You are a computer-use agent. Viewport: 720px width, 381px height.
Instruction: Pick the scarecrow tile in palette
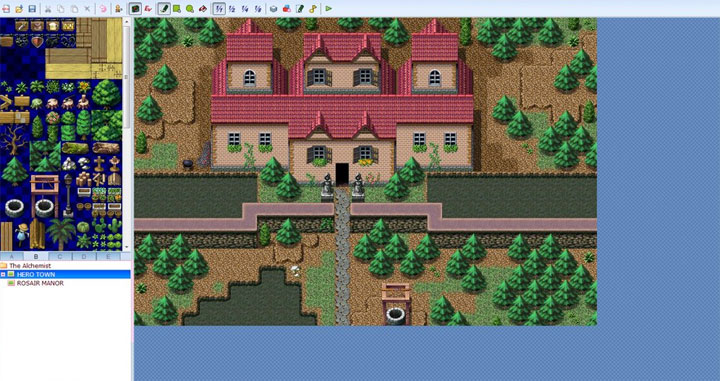(x=22, y=235)
